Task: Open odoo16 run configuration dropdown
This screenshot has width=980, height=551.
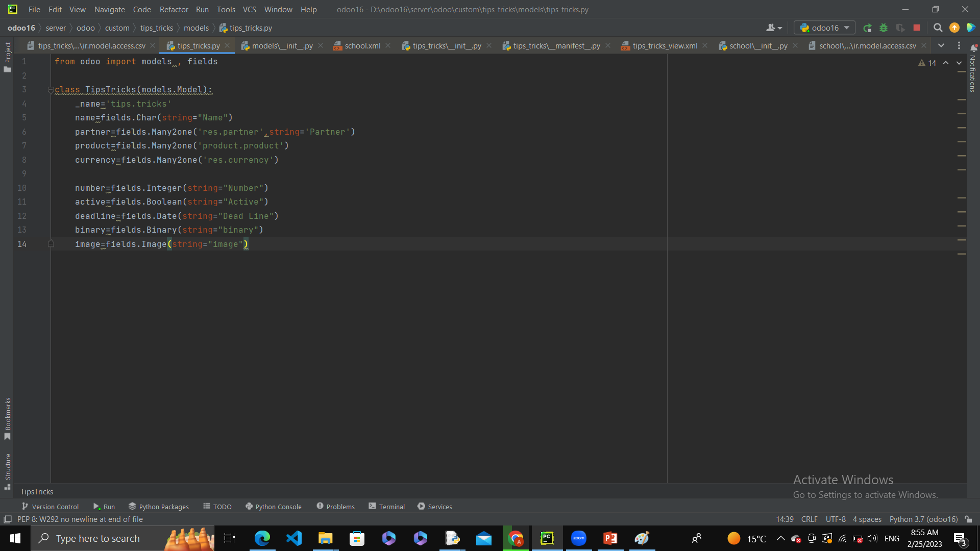Action: (x=824, y=28)
